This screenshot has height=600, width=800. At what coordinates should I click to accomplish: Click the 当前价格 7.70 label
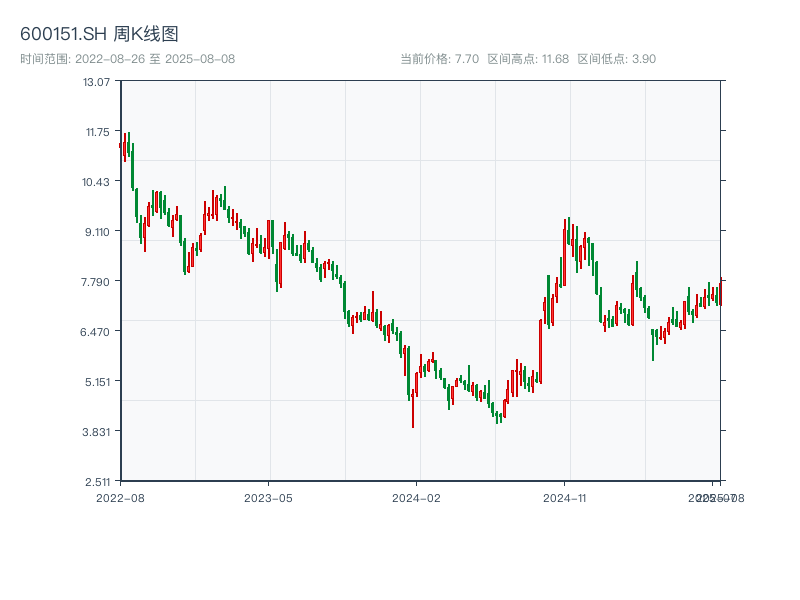point(439,59)
